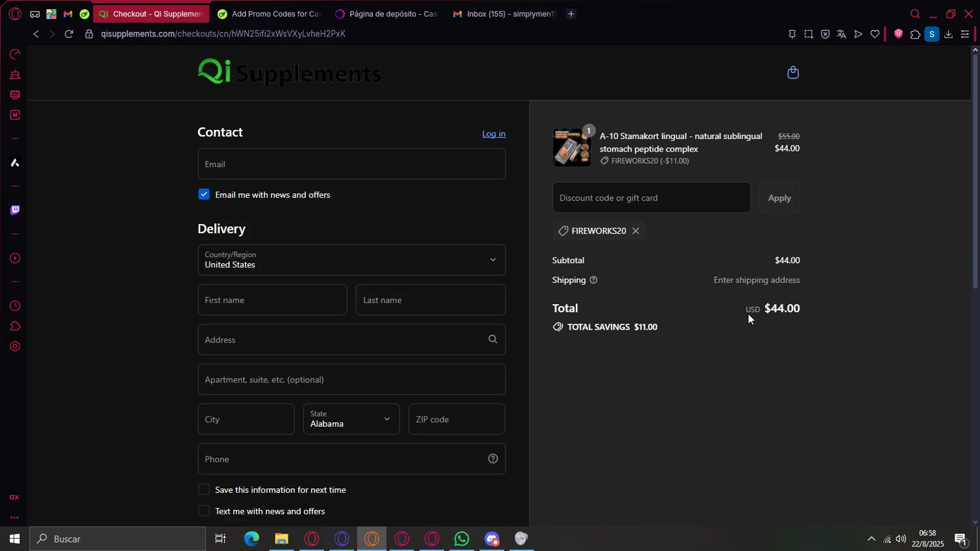Screen dimensions: 980x551
Task: Focus the ZIP code field
Action: [x=457, y=419]
